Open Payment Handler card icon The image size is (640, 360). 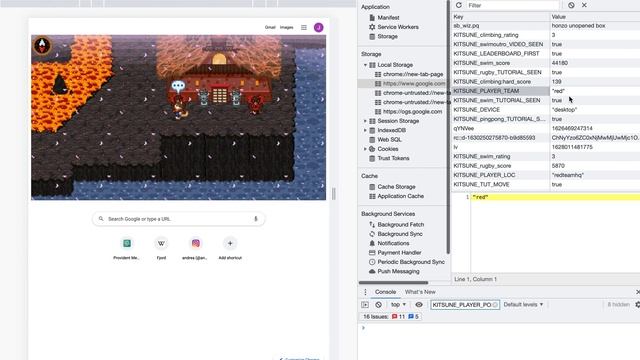(x=372, y=253)
